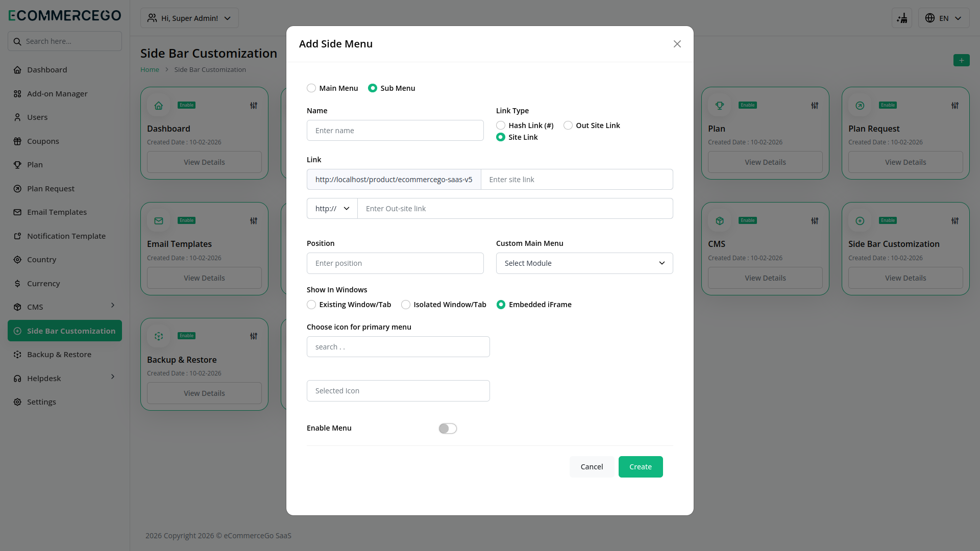Click the Country icon in sidebar
The image size is (980, 551).
tap(17, 260)
